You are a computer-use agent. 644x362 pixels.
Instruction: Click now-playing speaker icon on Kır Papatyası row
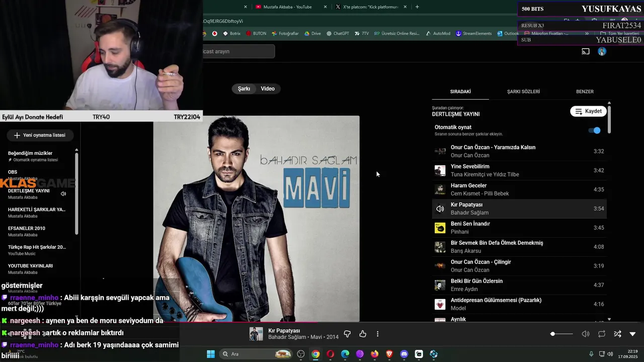(x=440, y=209)
